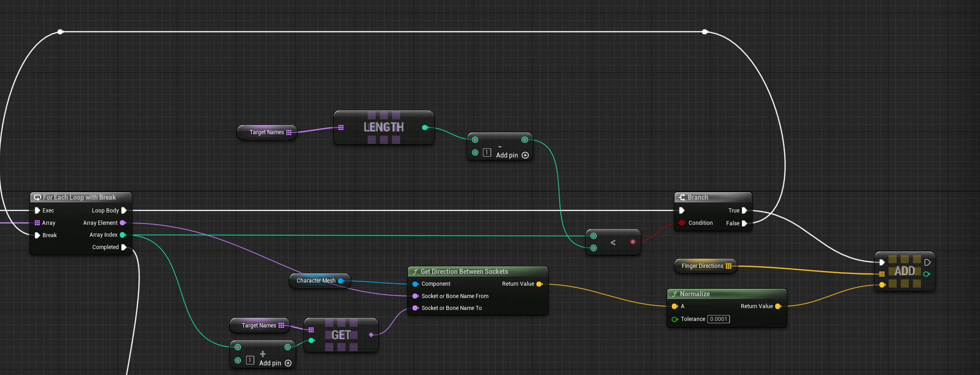Click the Break exec input pin
This screenshot has height=375, width=980.
(x=37, y=235)
